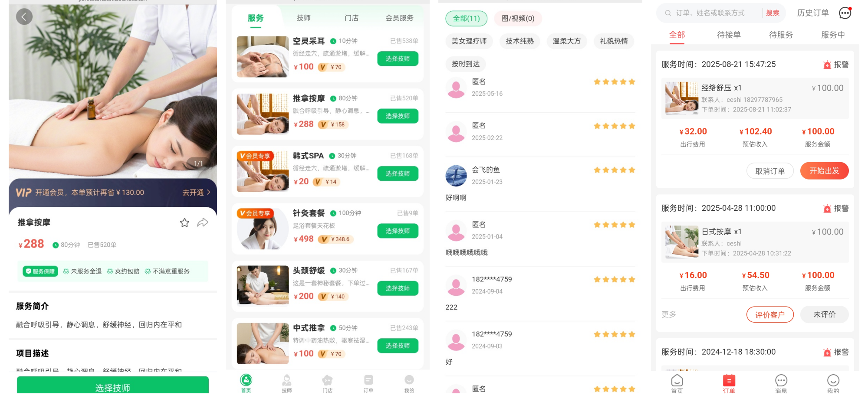Click the order search input field

point(712,13)
